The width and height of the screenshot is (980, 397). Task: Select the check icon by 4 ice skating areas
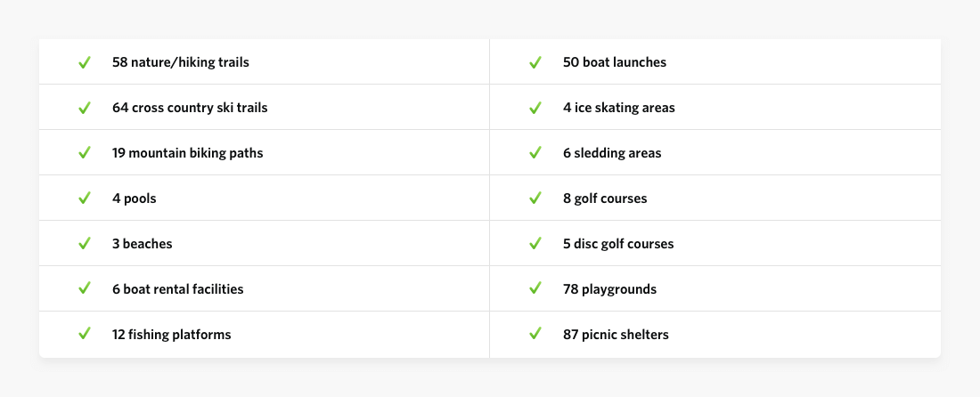[x=535, y=108]
